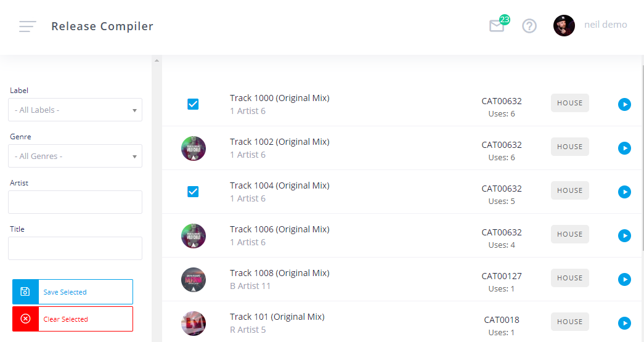
Task: Open the hamburger navigation menu
Action: (28, 26)
